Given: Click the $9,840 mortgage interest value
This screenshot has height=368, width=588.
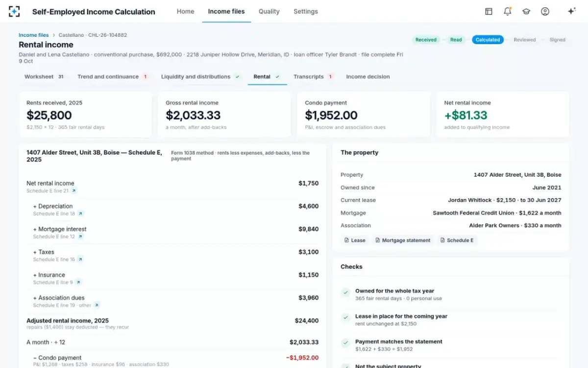Looking at the screenshot, I should click(308, 229).
